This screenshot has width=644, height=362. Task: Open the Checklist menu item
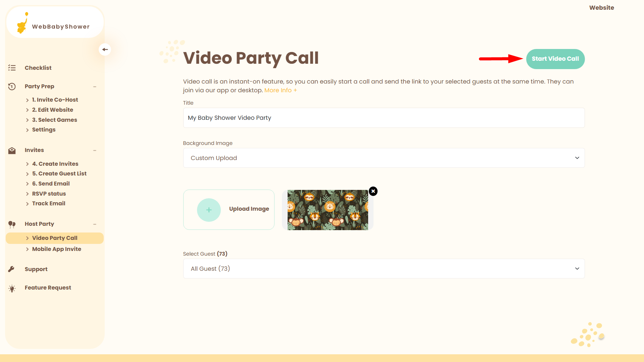tap(38, 68)
